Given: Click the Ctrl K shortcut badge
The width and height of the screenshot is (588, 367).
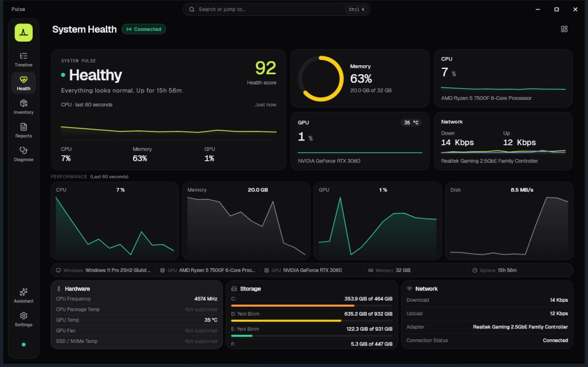Looking at the screenshot, I should tap(357, 10).
